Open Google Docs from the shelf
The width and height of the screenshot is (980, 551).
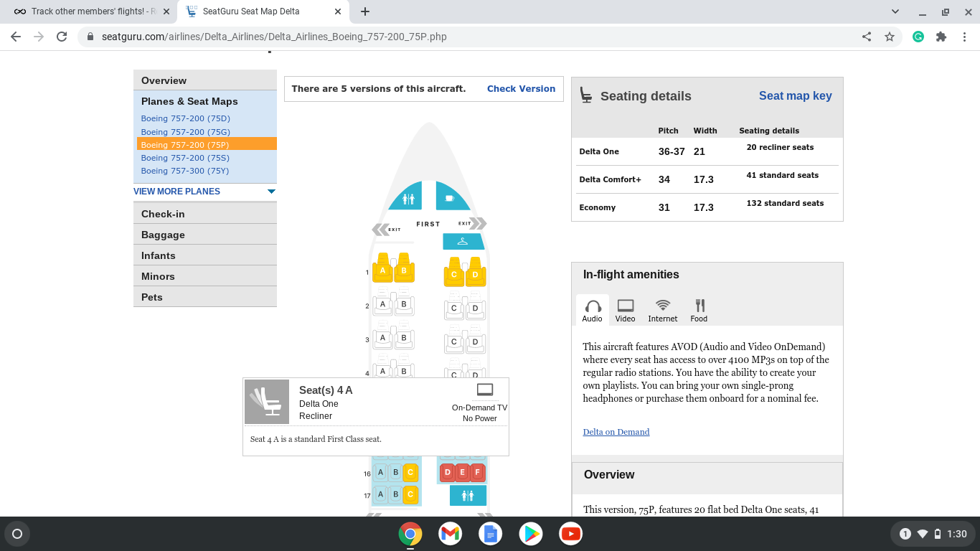pyautogui.click(x=491, y=534)
